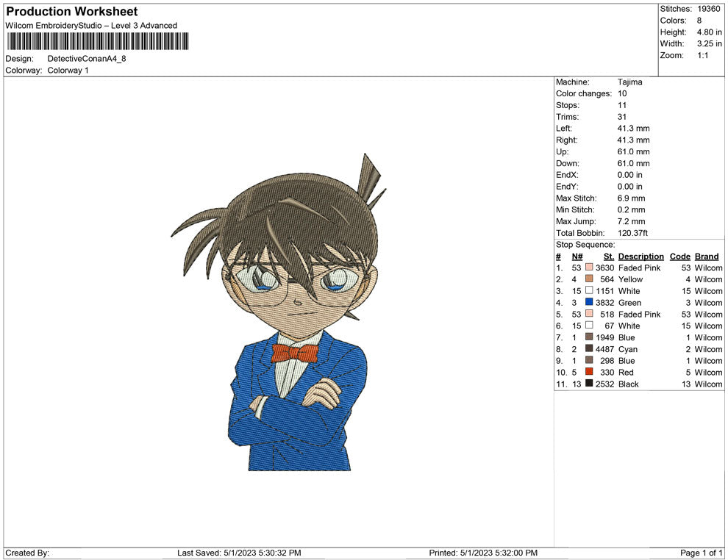Click the Total Bobbin value 120.37ft
The height and width of the screenshot is (560, 728).
[632, 233]
